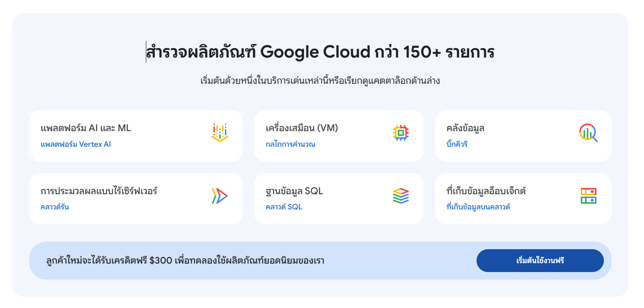Click the Cloud Storage bucket icon
Screen dimensions: 644x308
click(588, 196)
